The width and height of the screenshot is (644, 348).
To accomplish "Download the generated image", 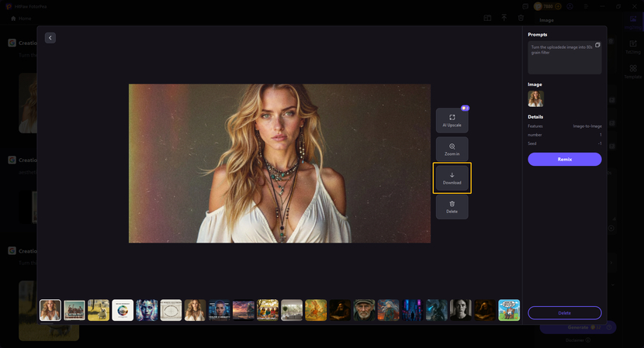I will [x=452, y=177].
